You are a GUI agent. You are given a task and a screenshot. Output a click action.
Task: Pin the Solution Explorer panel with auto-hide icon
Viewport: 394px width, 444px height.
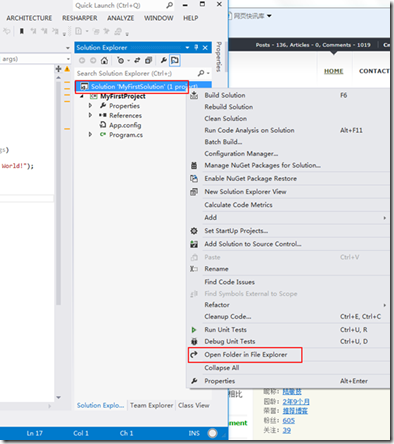click(196, 47)
